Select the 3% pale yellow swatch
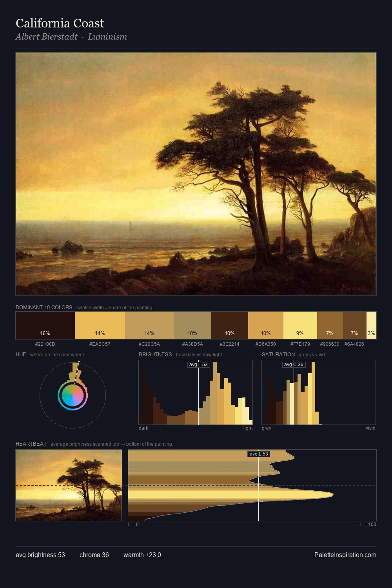 pyautogui.click(x=371, y=325)
